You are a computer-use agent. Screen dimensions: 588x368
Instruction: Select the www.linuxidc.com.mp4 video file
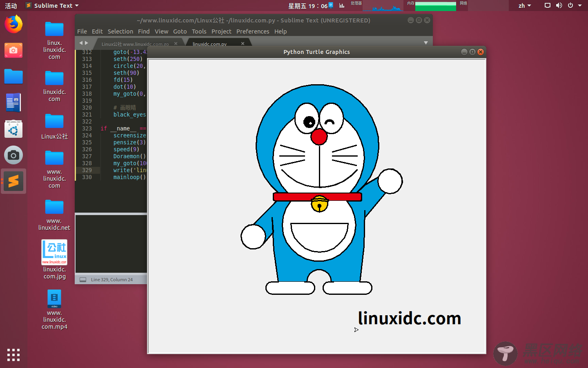pyautogui.click(x=54, y=310)
